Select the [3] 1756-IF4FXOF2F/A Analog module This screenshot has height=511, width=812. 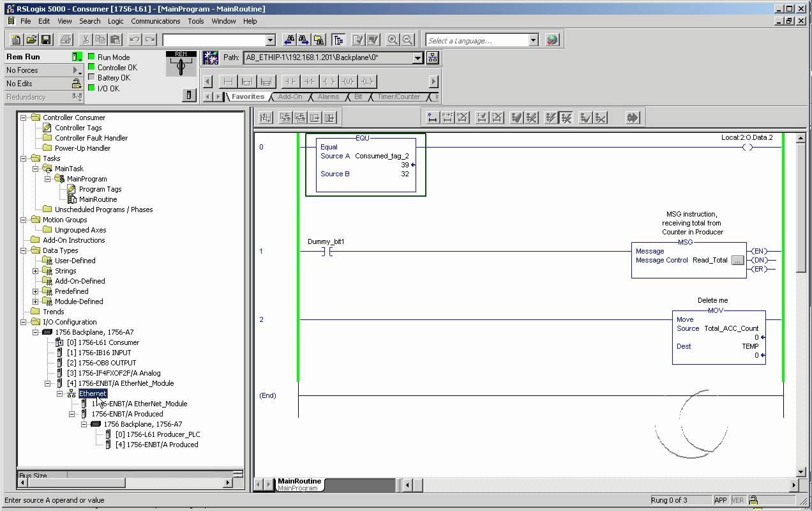click(x=114, y=373)
